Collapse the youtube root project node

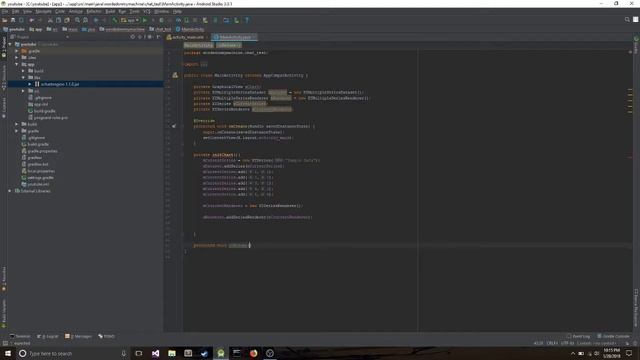pos(10,44)
